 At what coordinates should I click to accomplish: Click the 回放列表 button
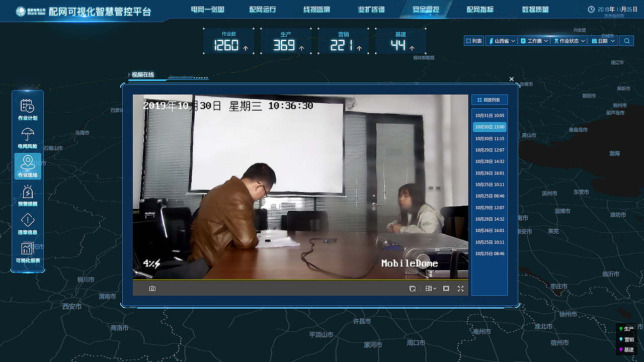490,100
